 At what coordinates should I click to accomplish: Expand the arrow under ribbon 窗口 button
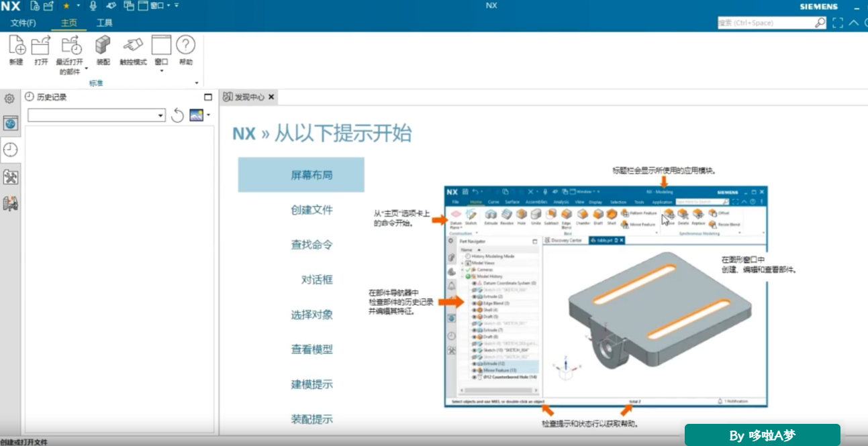coord(161,70)
